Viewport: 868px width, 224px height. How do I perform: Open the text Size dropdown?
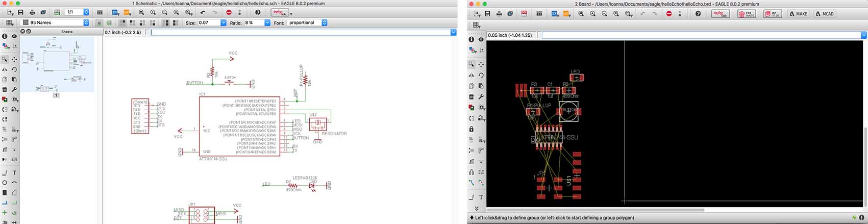(224, 22)
